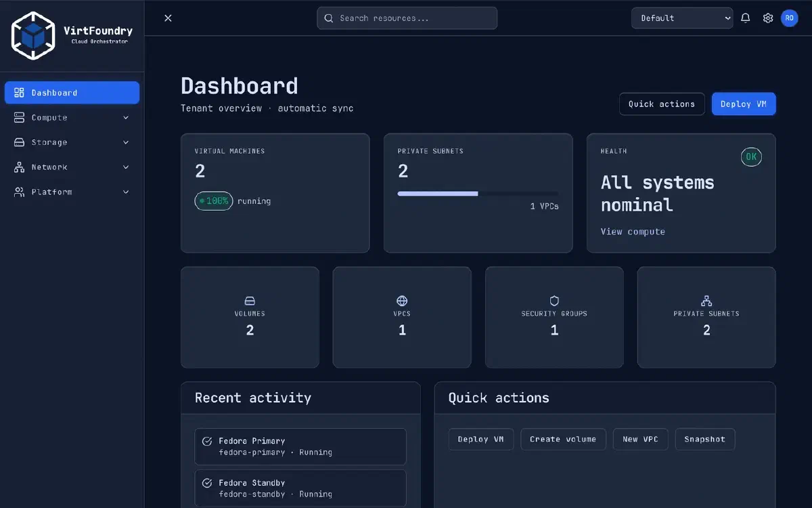
Task: Open the Virtual Machines summary card
Action: 275,193
